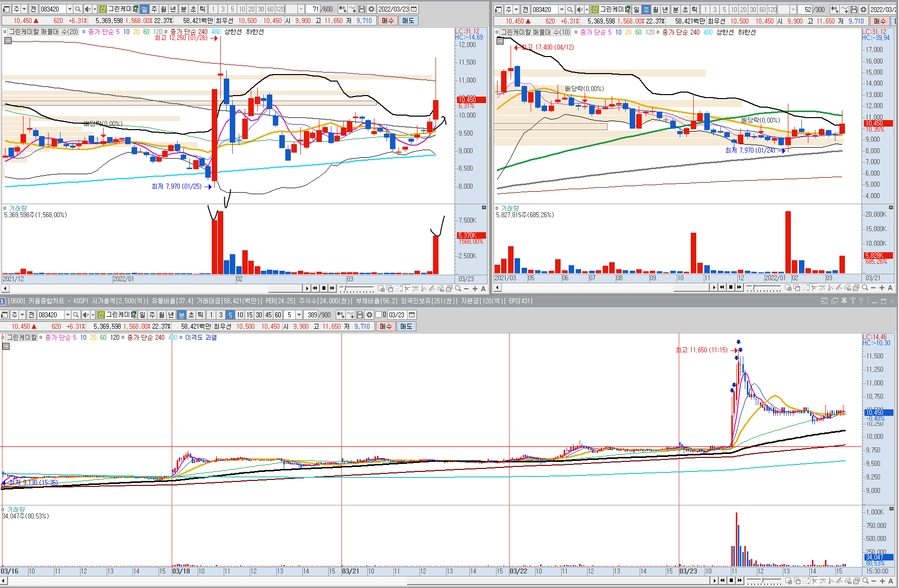
Task: Click speaker icon in top-left chart toolbar
Action: coord(88,9)
